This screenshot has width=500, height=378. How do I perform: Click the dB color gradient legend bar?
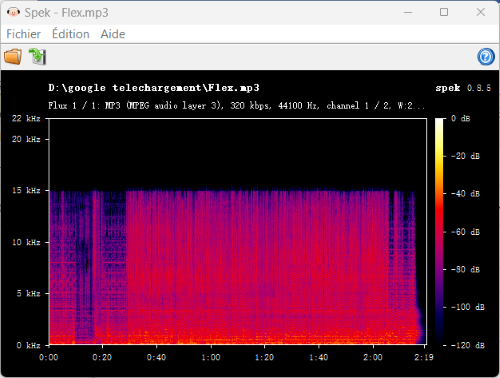[x=439, y=231]
